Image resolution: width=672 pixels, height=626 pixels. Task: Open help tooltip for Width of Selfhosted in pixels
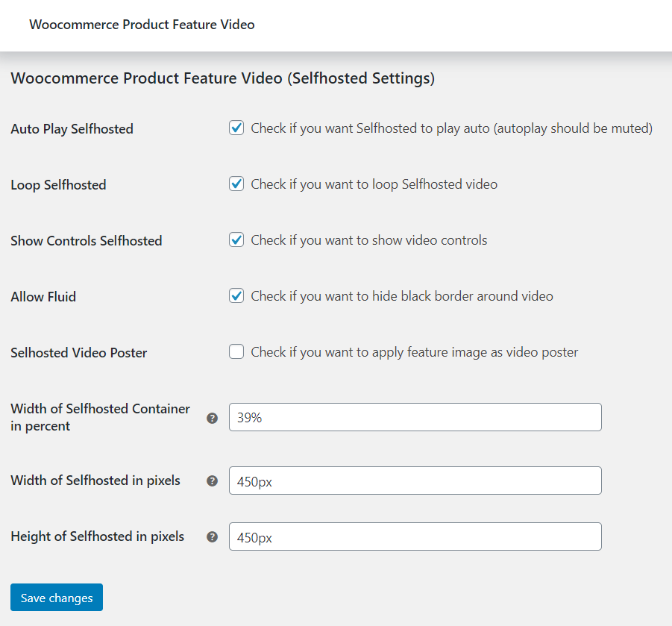pos(212,481)
